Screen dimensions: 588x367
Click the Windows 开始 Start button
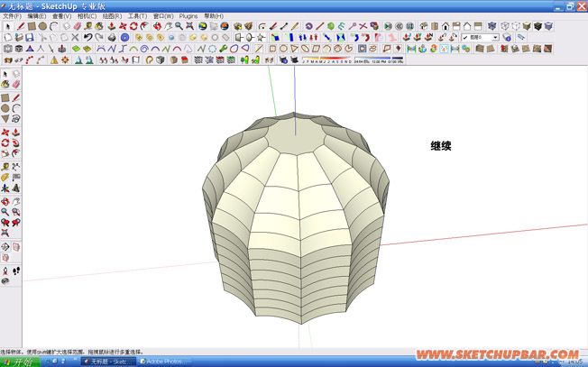coord(20,362)
